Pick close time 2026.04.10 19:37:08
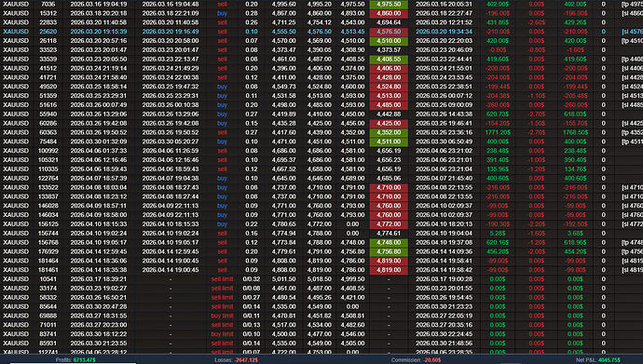 point(444,242)
